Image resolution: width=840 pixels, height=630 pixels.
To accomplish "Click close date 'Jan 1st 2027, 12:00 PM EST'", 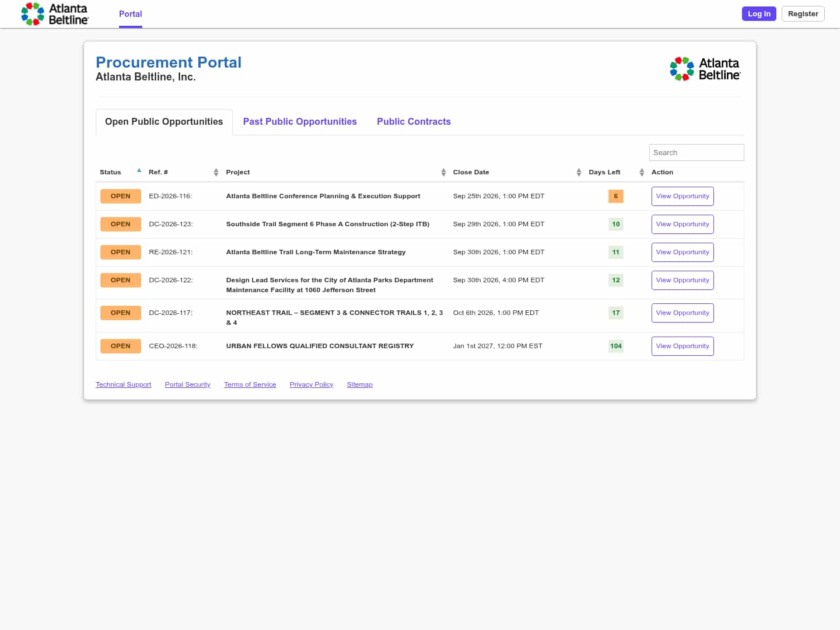I will 498,346.
